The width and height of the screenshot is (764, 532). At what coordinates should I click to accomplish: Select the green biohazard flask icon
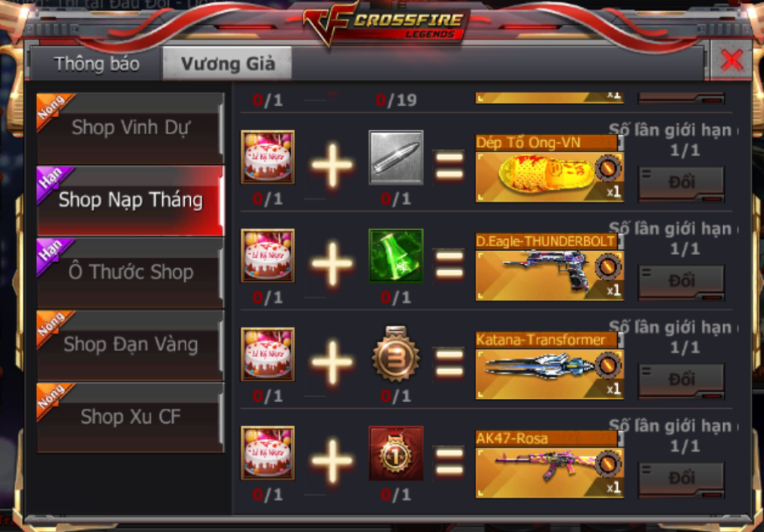tap(396, 255)
